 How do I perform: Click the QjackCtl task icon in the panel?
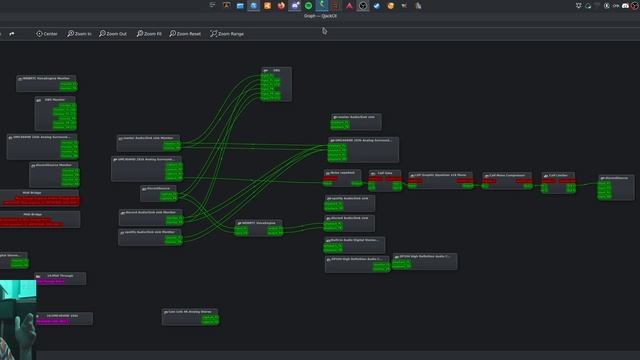[322, 5]
